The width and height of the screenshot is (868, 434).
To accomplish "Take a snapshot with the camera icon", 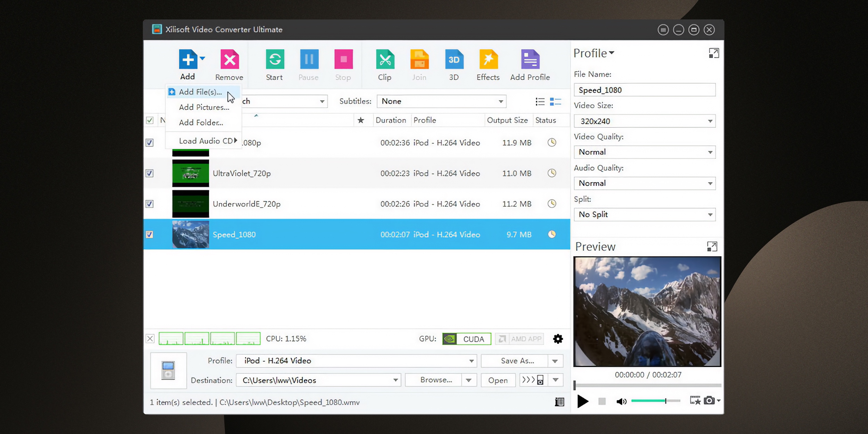I will (709, 401).
